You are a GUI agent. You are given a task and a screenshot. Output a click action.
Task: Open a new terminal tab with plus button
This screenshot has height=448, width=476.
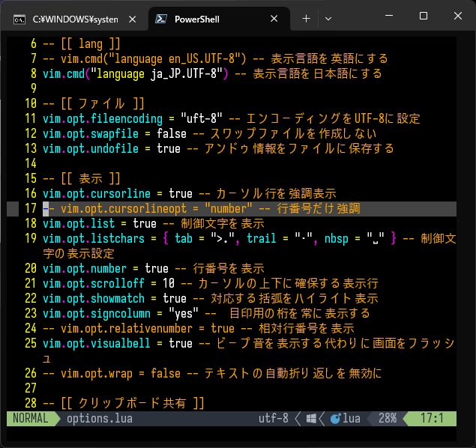point(306,19)
